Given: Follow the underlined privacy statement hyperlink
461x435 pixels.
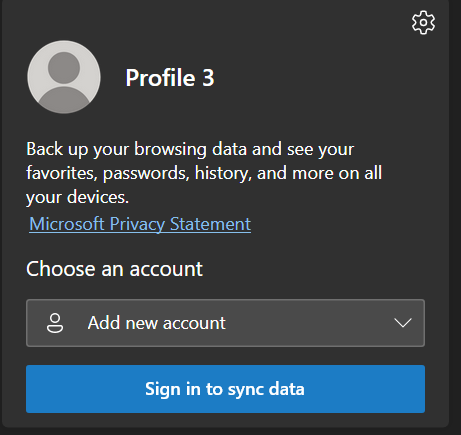Looking at the screenshot, I should pyautogui.click(x=140, y=224).
